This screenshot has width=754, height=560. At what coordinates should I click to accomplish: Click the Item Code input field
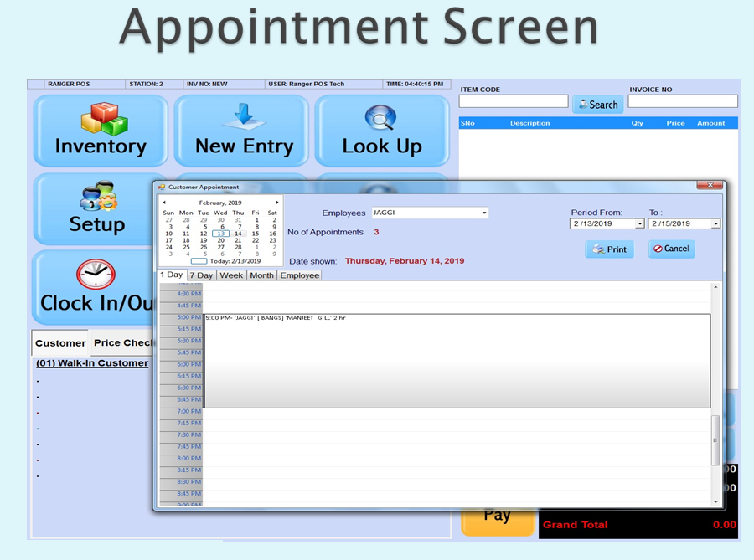click(x=514, y=101)
